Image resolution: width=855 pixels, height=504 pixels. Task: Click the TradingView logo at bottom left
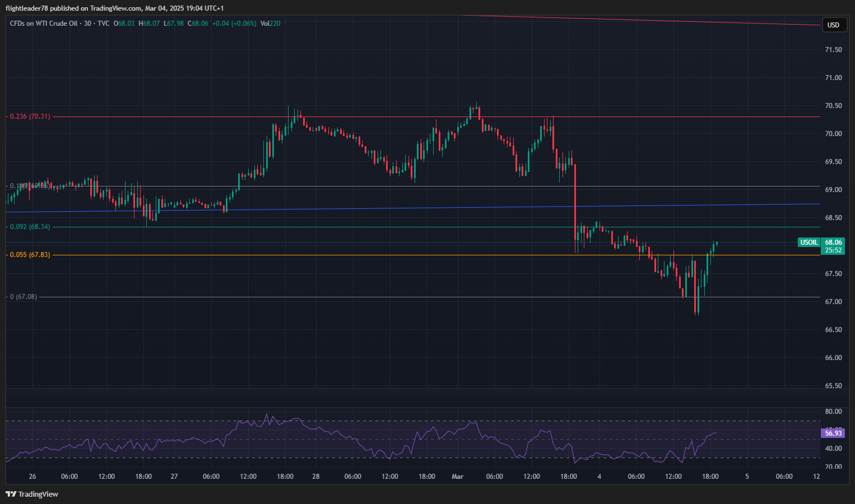pyautogui.click(x=31, y=494)
